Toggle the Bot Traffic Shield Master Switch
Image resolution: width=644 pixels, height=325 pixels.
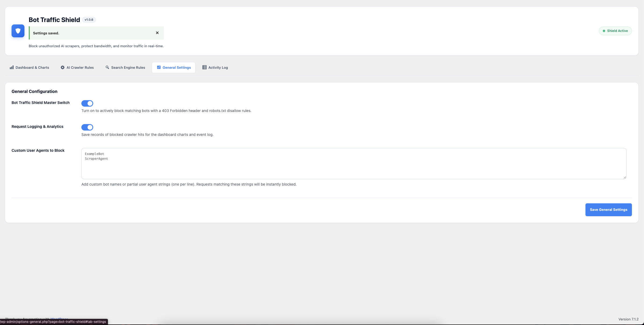tap(87, 103)
